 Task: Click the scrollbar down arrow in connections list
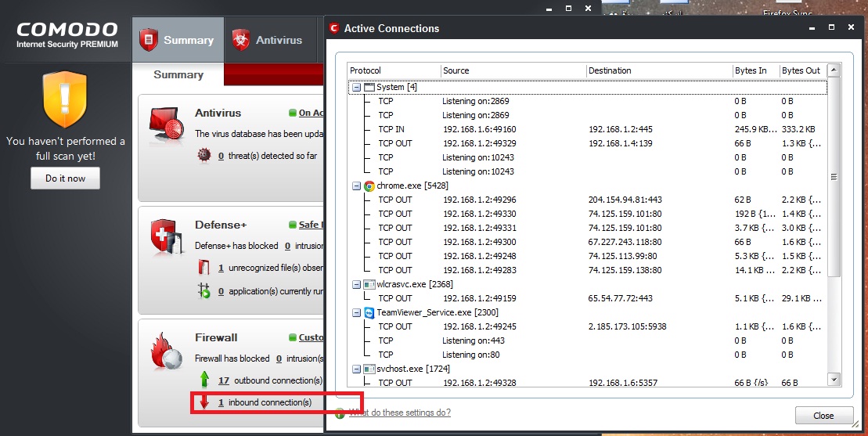(834, 379)
